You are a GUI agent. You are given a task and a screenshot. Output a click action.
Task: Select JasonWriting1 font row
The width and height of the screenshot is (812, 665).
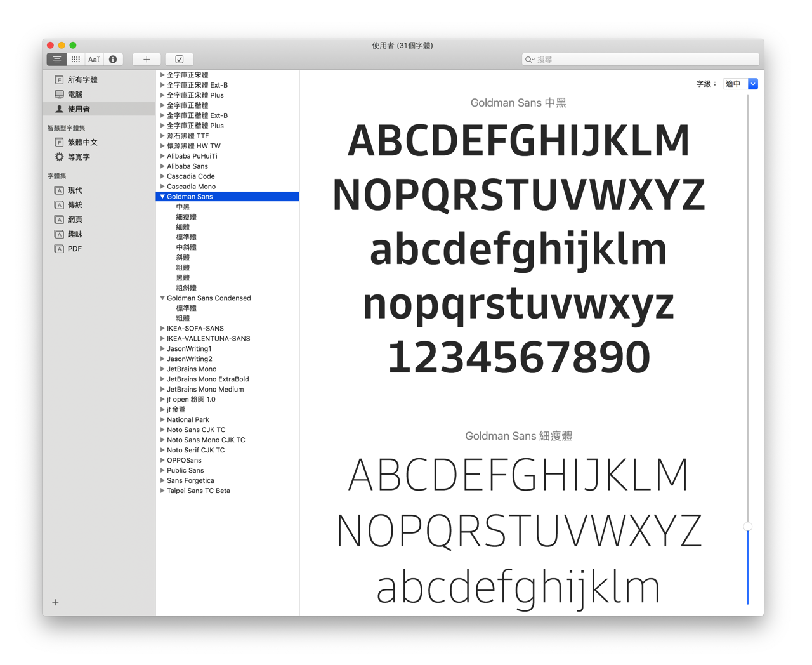(x=228, y=349)
